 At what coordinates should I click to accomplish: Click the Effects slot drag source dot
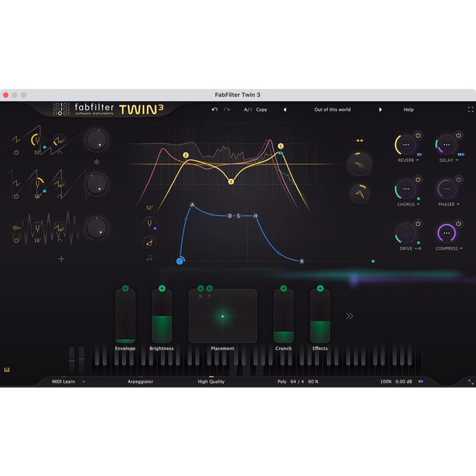(x=320, y=288)
